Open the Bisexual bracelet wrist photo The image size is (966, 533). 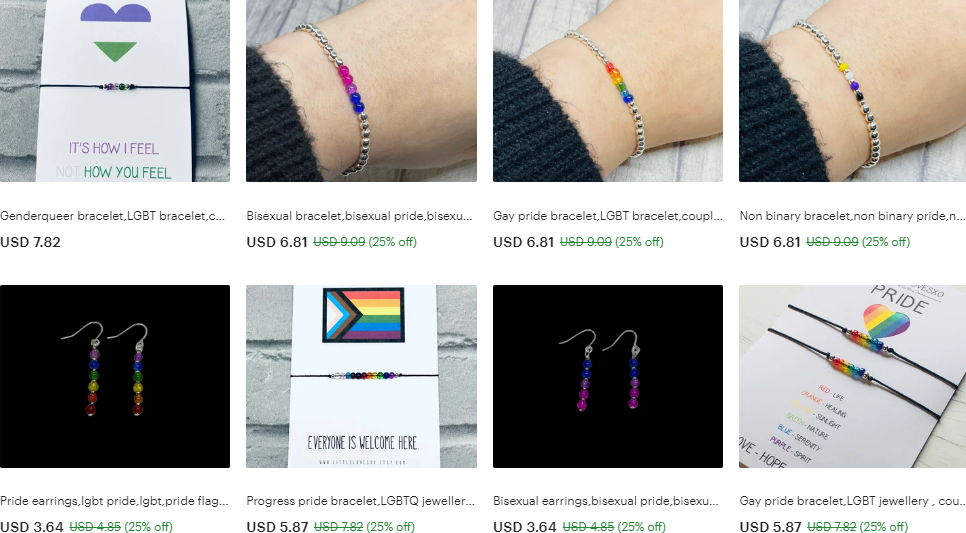pos(361,91)
